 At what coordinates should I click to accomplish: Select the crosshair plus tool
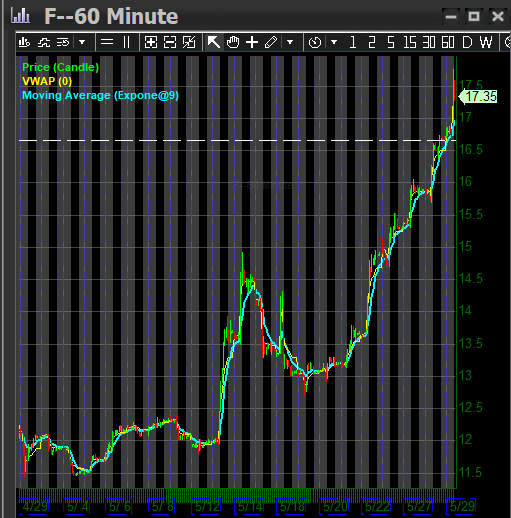click(252, 42)
